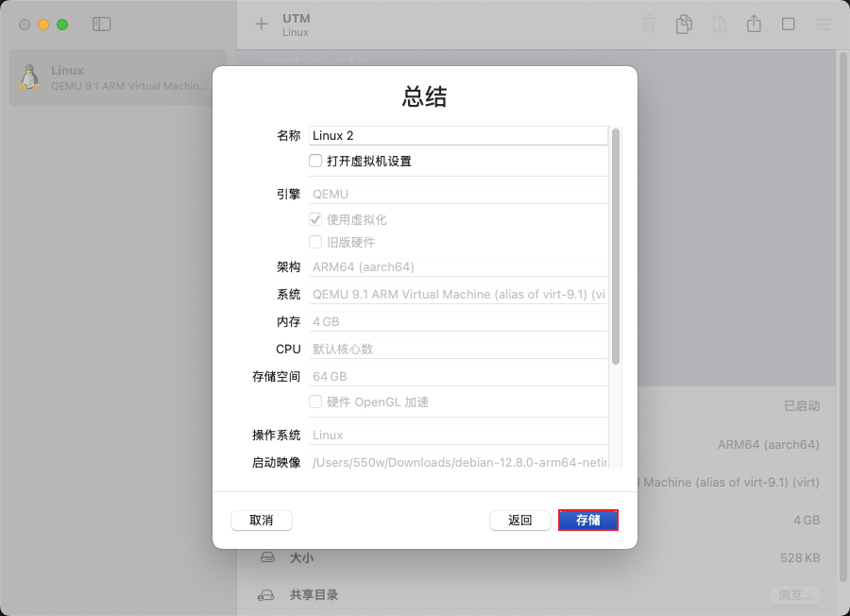This screenshot has width=850, height=616.
Task: Enable the 旧版硬件 checkbox
Action: 314,241
